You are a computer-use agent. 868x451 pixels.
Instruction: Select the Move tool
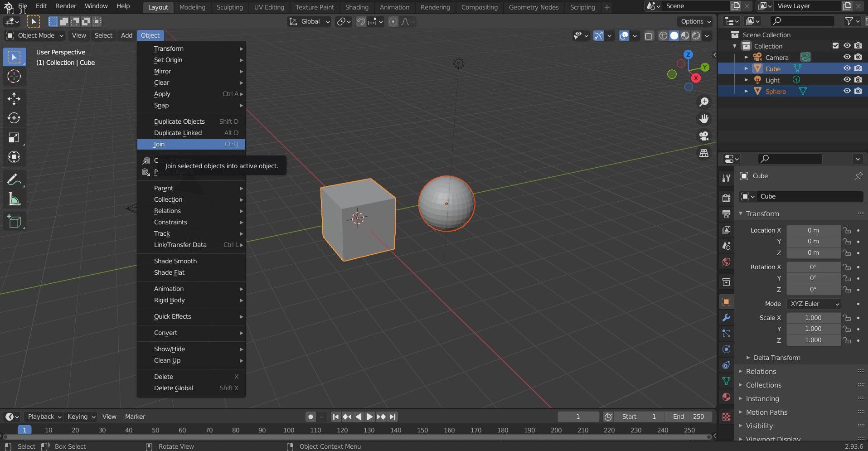[x=14, y=99]
